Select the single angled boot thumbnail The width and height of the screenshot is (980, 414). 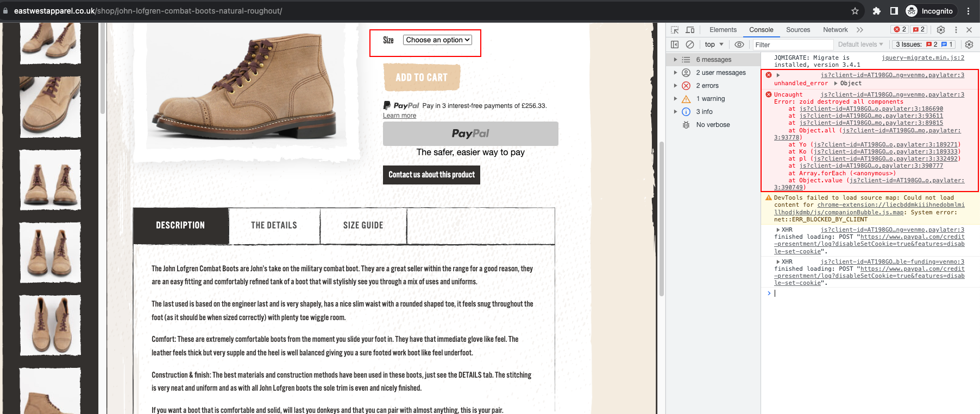point(50,106)
